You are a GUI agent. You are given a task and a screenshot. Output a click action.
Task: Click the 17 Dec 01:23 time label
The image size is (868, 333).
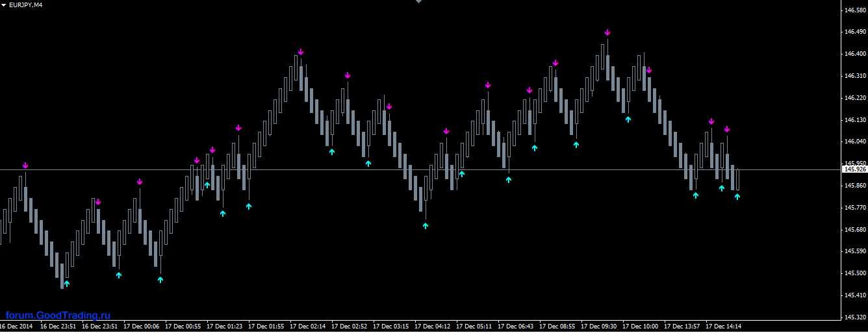click(224, 327)
